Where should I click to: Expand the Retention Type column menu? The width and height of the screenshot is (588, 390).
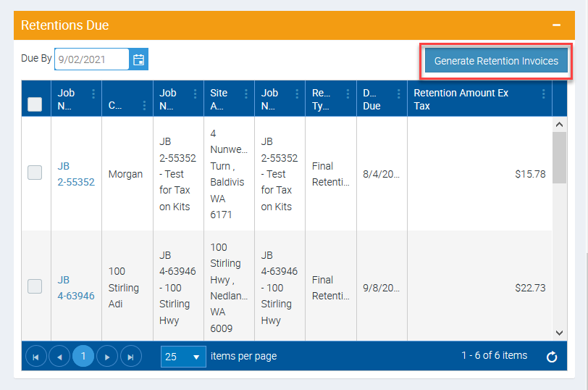point(346,94)
